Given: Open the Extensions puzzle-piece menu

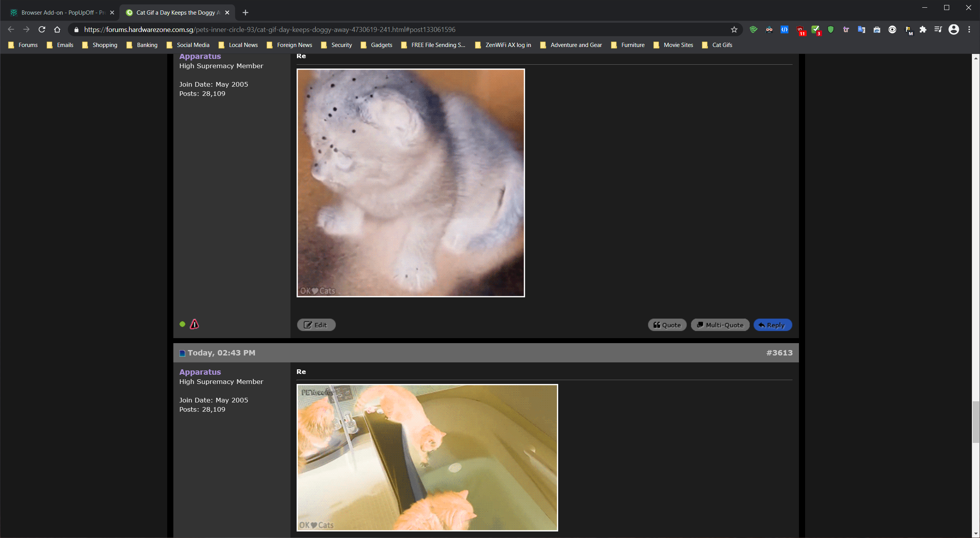Looking at the screenshot, I should click(923, 30).
